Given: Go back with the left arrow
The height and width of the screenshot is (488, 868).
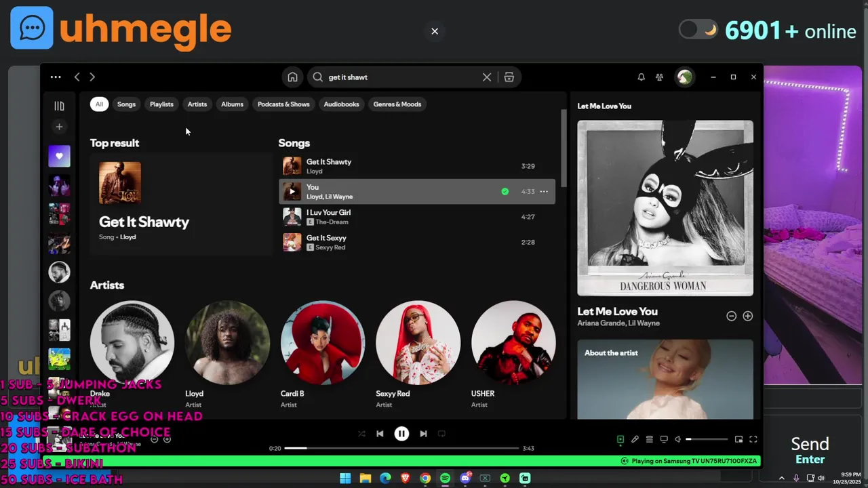Looking at the screenshot, I should (77, 77).
